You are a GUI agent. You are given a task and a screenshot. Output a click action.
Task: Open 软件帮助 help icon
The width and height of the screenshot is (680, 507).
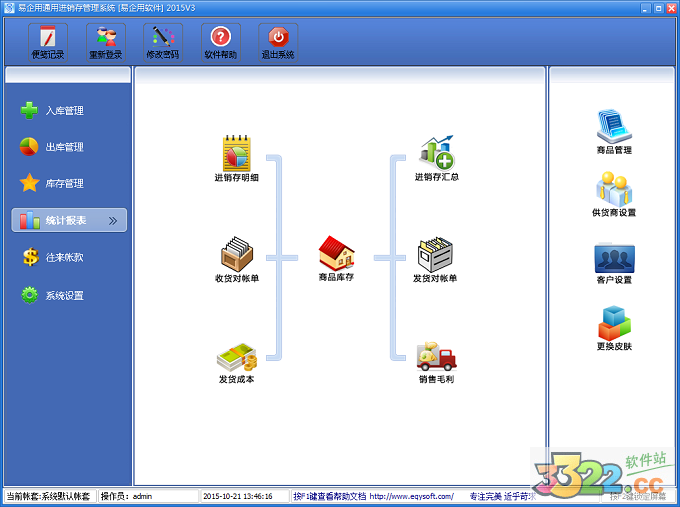(220, 43)
